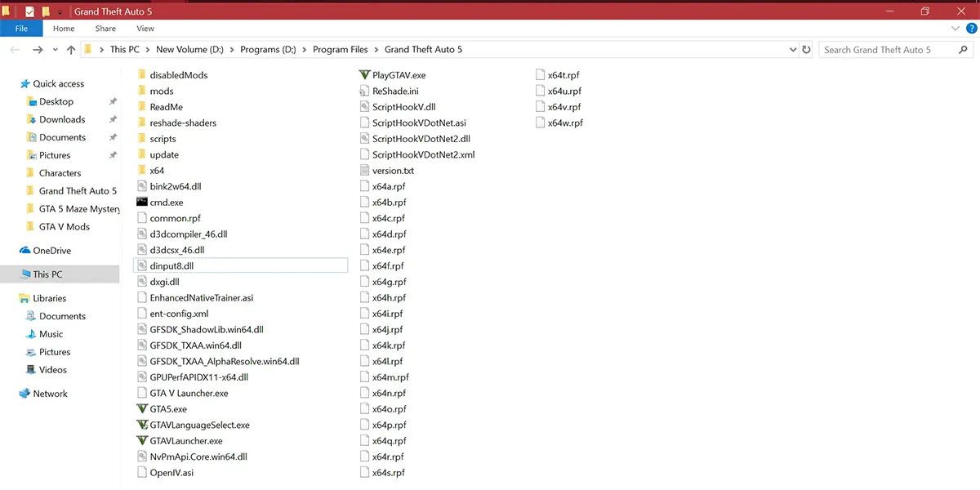Expand the chevron after Program Files in path

coord(376,50)
